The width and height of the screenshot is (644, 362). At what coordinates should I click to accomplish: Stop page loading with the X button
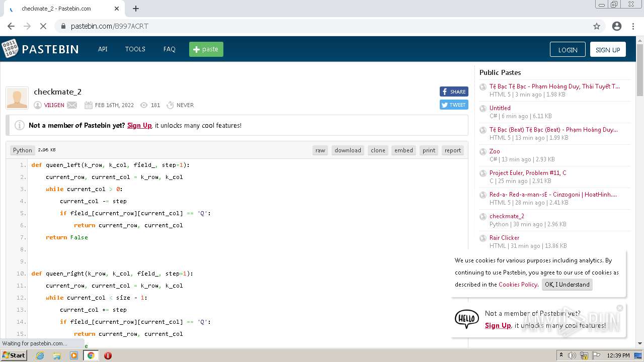pyautogui.click(x=43, y=26)
